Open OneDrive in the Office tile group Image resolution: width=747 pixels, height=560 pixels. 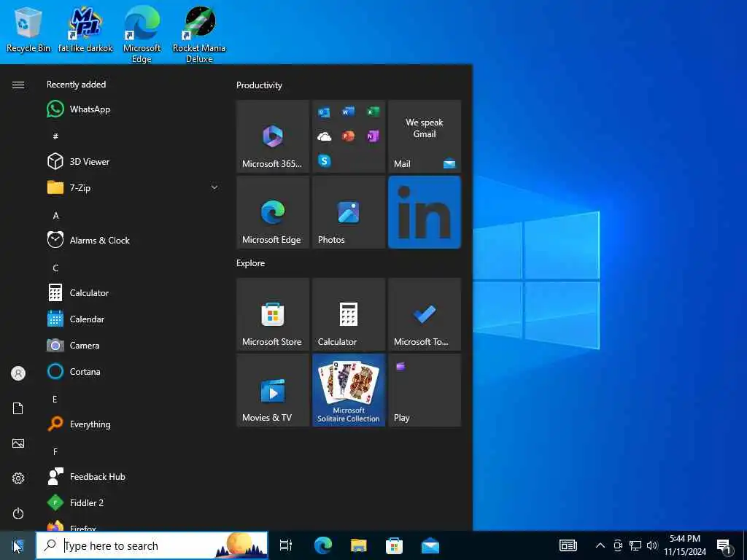point(325,136)
